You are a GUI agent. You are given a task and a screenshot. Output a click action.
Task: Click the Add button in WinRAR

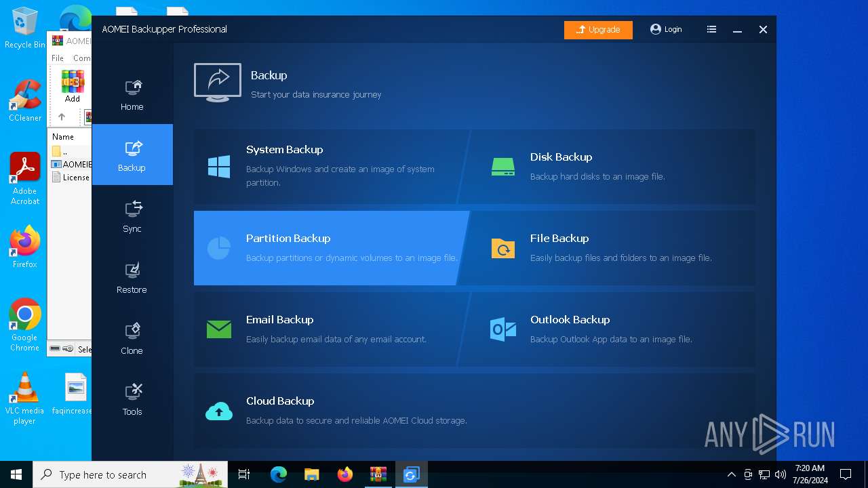point(72,86)
